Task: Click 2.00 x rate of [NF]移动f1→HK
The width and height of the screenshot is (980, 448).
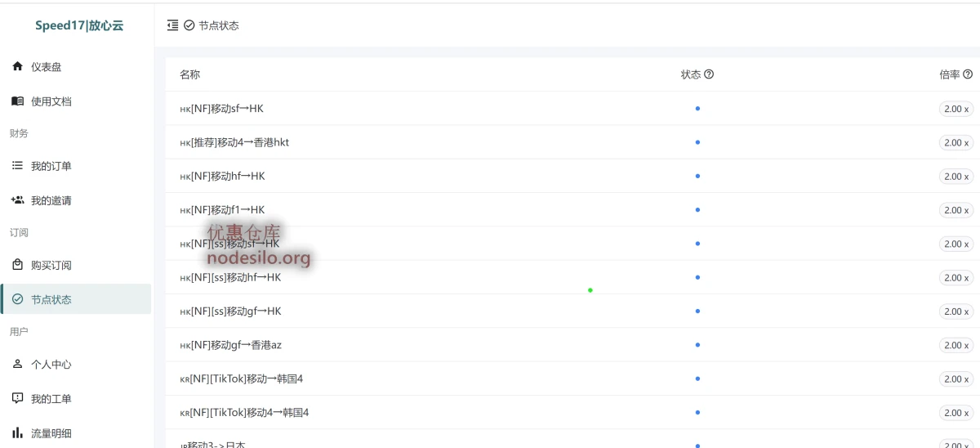Action: pos(955,210)
